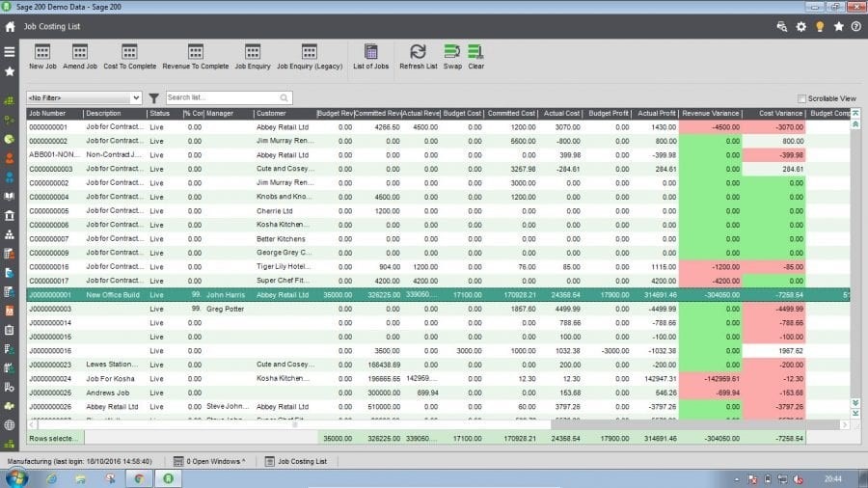Refresh the job costing list
The width and height of the screenshot is (868, 488).
418,57
